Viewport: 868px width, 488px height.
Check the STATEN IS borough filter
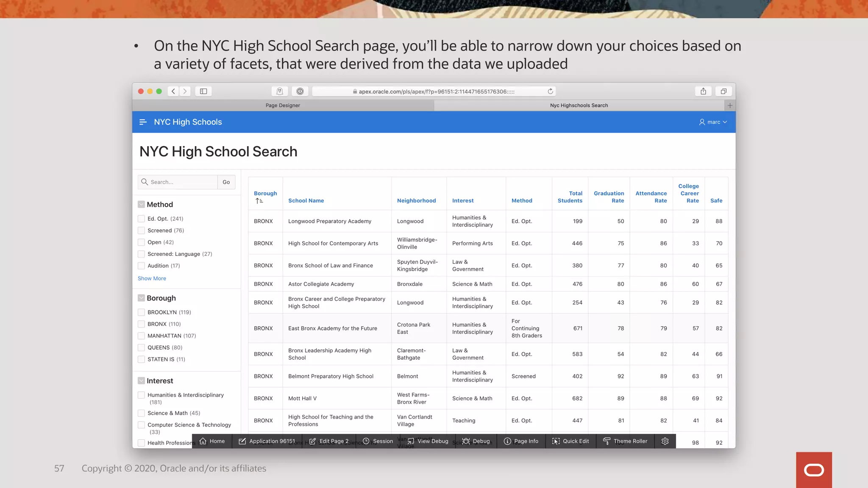[141, 359]
